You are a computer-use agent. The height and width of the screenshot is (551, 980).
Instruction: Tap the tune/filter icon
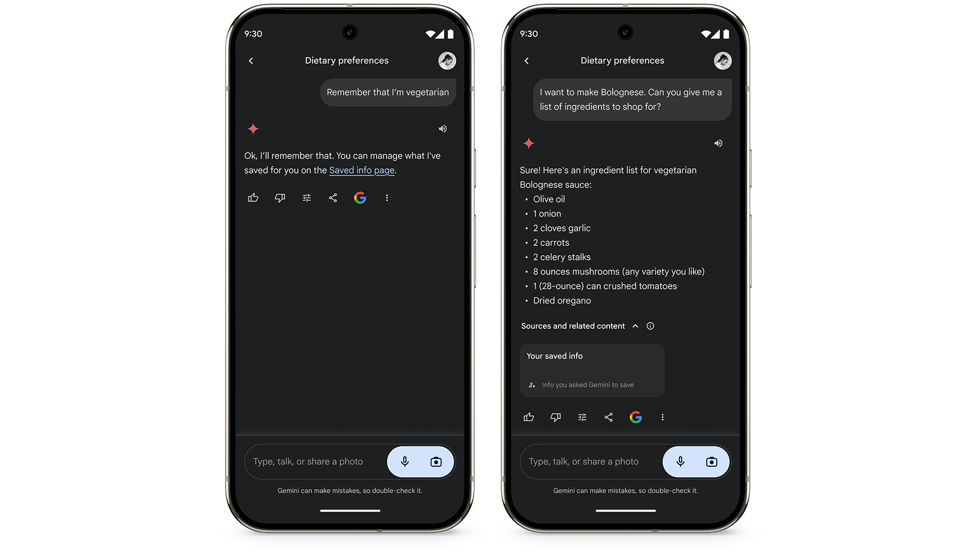click(x=306, y=198)
